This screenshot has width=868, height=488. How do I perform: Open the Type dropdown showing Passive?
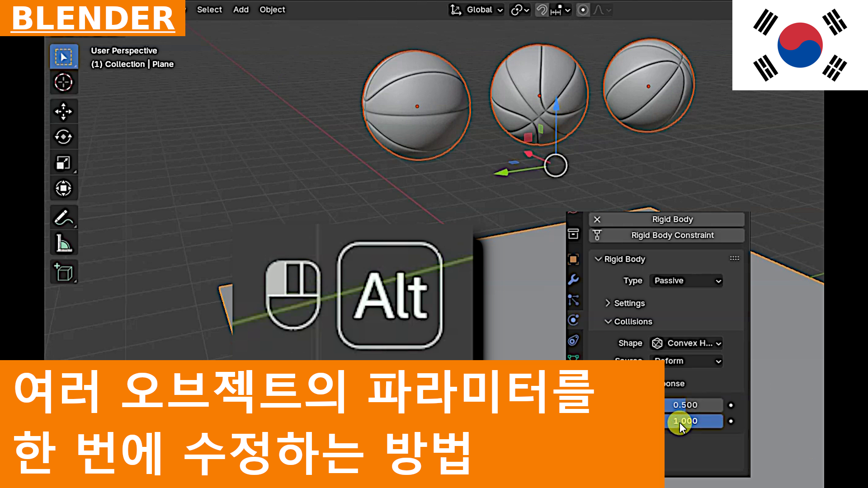[x=686, y=281]
